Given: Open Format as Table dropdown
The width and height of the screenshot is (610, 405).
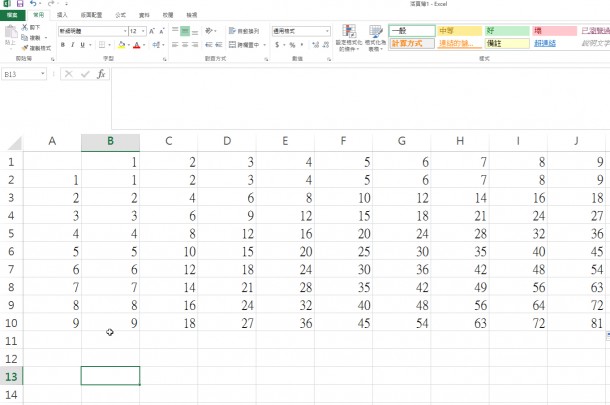Looking at the screenshot, I should (375, 38).
